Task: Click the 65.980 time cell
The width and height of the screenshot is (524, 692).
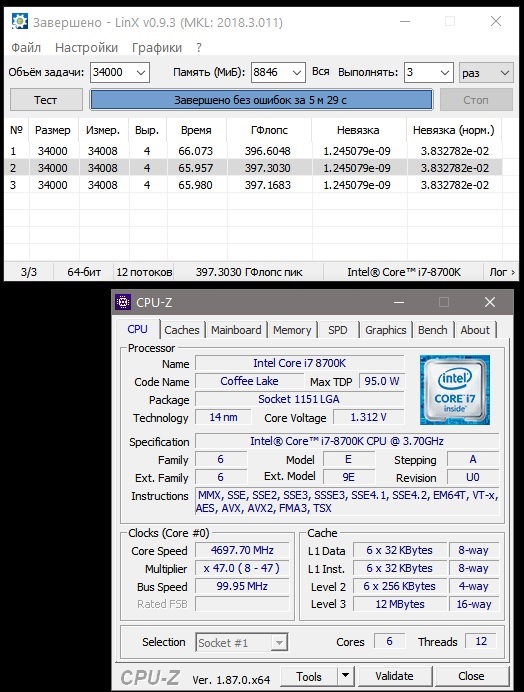Action: 195,185
